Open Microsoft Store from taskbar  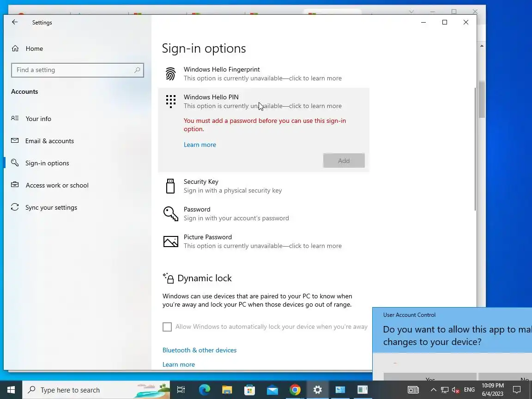250,390
